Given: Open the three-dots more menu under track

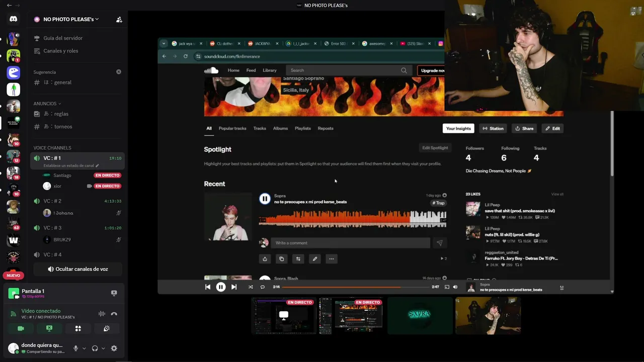Looking at the screenshot, I should [x=331, y=259].
